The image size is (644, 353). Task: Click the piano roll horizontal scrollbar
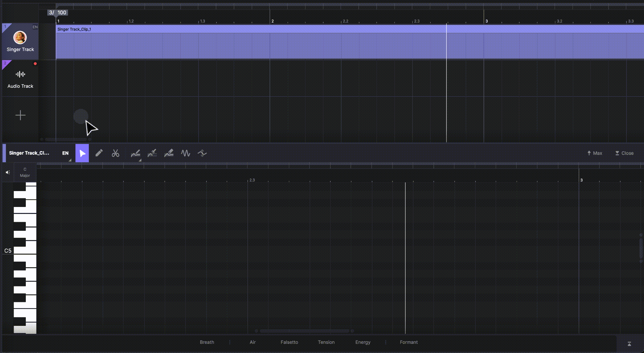pos(304,331)
